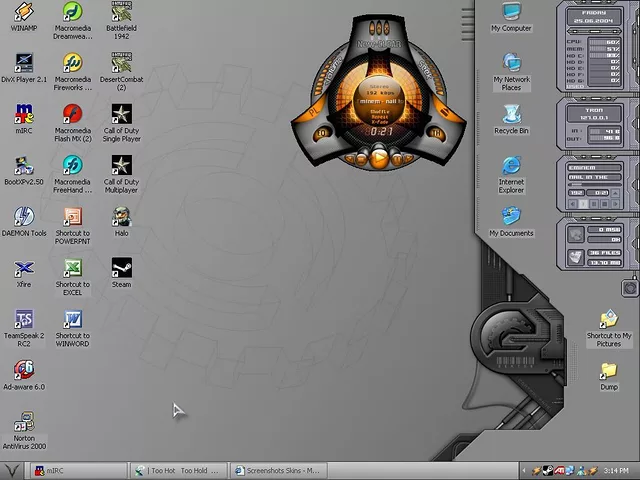Screen dimensions: 640x480
Task: Open the Macromedia Dreamweaver icon
Action: [x=72, y=13]
